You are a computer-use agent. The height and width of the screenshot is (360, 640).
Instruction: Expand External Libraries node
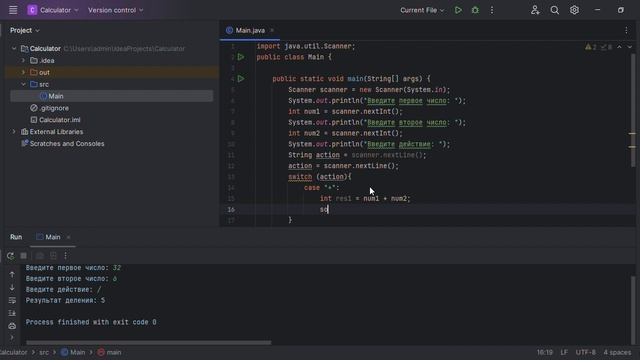(14, 132)
